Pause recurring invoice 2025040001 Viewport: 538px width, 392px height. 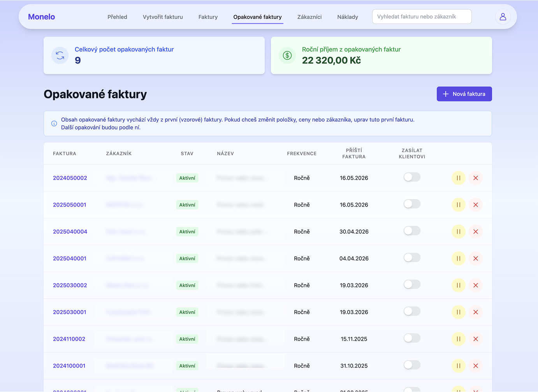click(459, 259)
